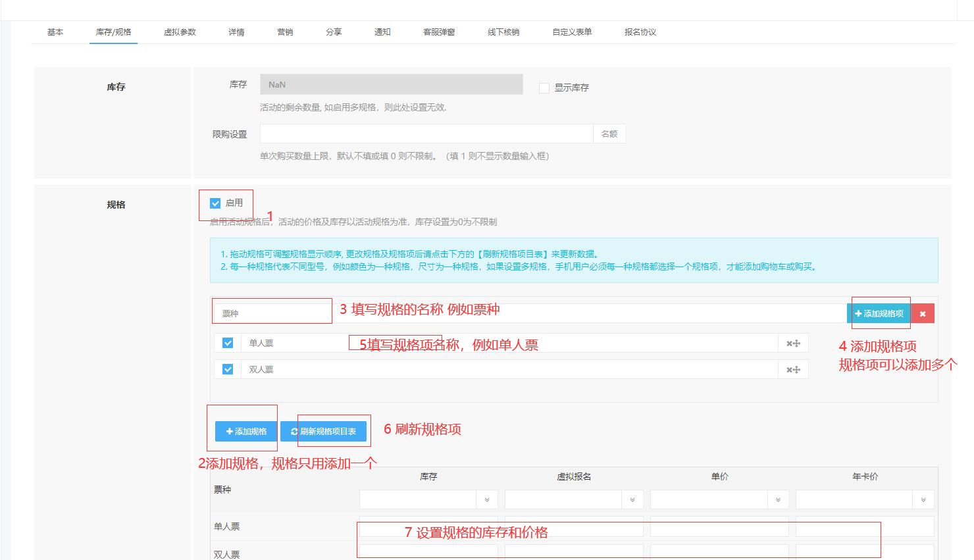Open the 通知 tab
Screen dimensions: 974x560
click(382, 32)
